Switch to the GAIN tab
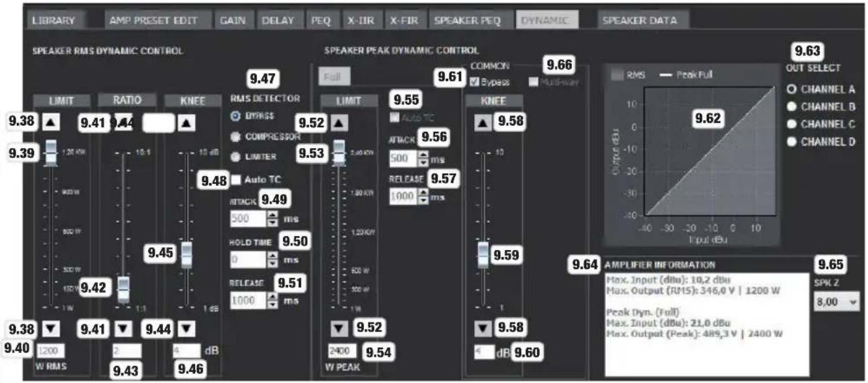Viewport: 868px width, 383px height. coord(234,20)
